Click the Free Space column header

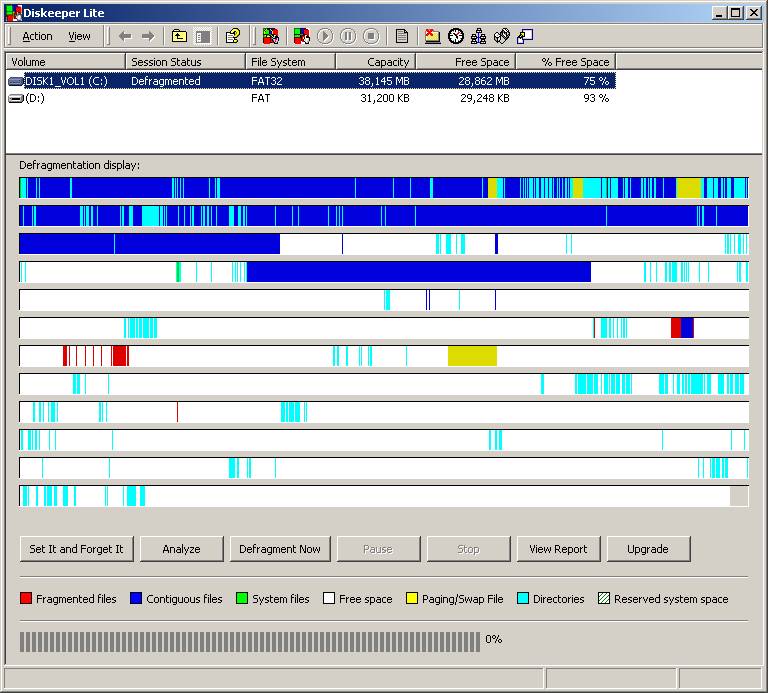[466, 62]
